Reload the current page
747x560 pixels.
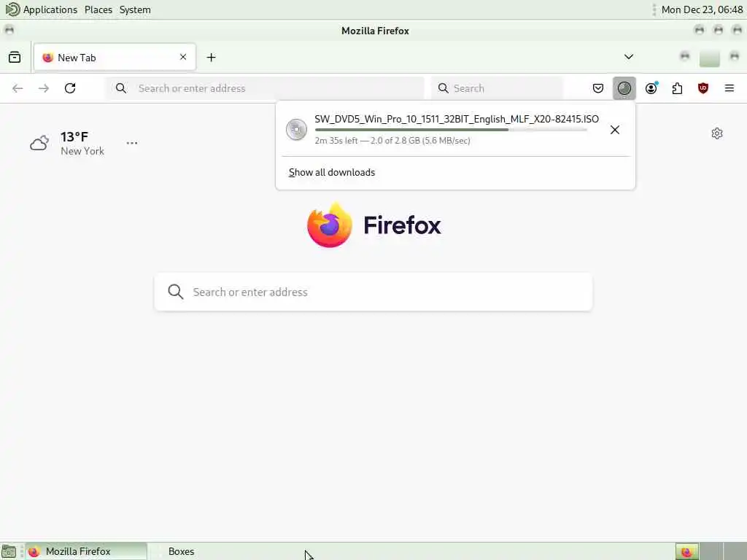[70, 88]
